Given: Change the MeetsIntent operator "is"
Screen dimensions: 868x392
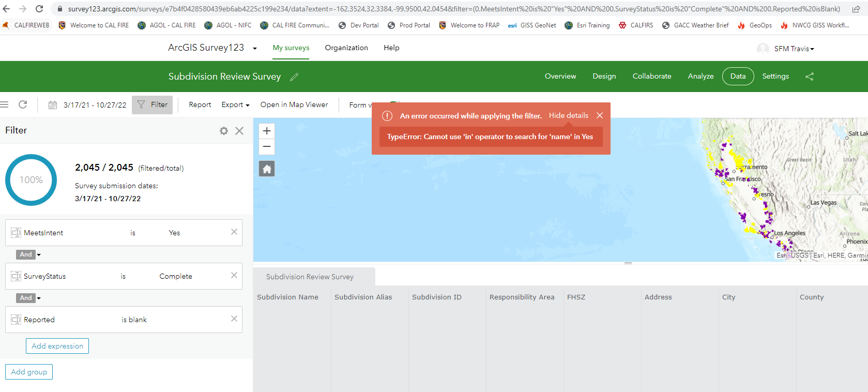Looking at the screenshot, I should (x=133, y=233).
